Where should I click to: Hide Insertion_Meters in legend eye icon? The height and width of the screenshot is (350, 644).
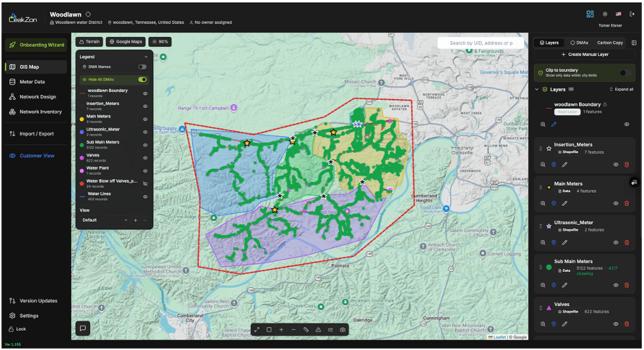pyautogui.click(x=146, y=106)
